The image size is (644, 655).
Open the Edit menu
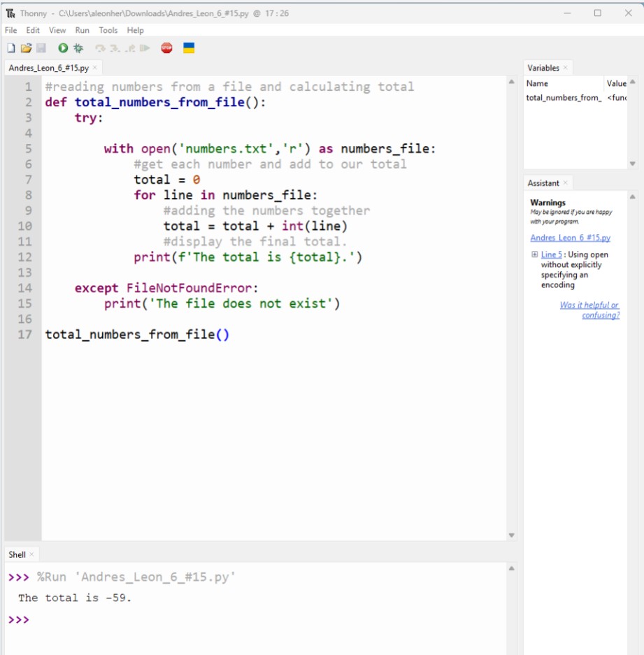[33, 30]
